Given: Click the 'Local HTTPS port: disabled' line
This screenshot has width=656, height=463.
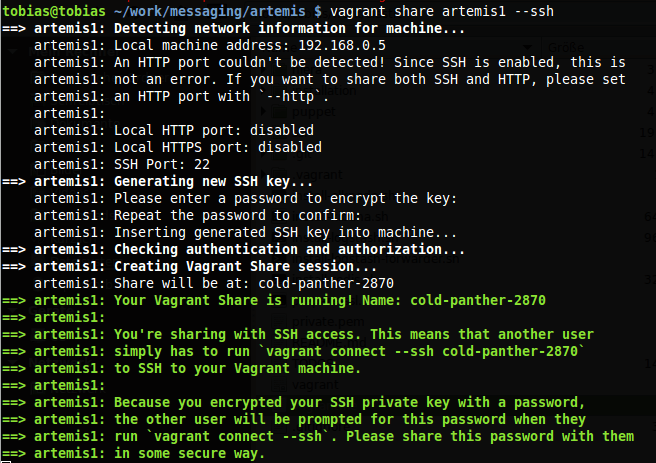Looking at the screenshot, I should 218,147.
